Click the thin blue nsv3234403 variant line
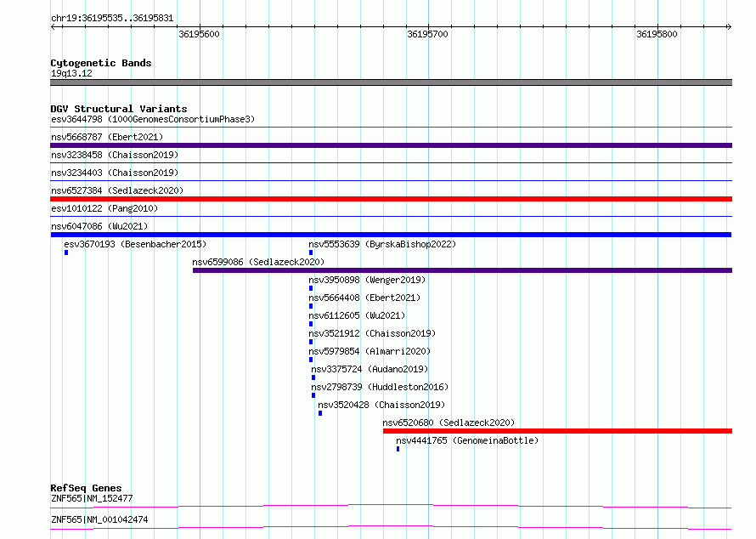756x539 pixels. pos(391,181)
